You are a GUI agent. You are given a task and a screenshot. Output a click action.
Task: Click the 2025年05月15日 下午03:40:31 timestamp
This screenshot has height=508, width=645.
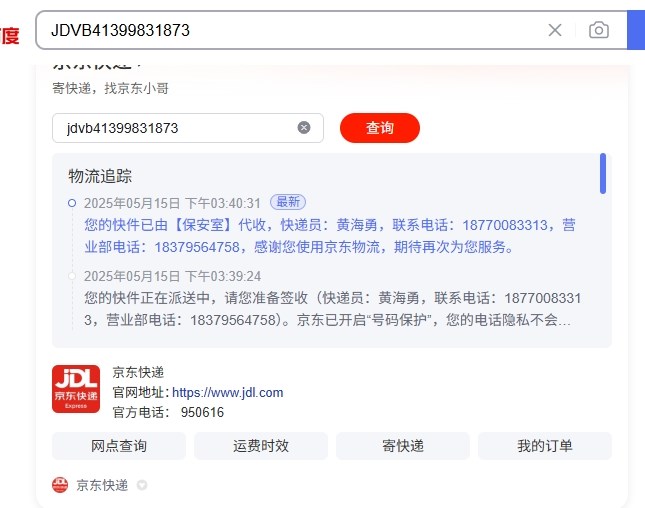pos(172,203)
